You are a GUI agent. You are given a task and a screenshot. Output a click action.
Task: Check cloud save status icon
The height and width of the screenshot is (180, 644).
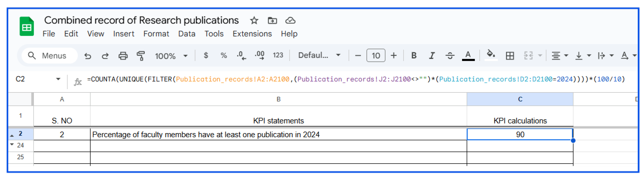pyautogui.click(x=290, y=20)
